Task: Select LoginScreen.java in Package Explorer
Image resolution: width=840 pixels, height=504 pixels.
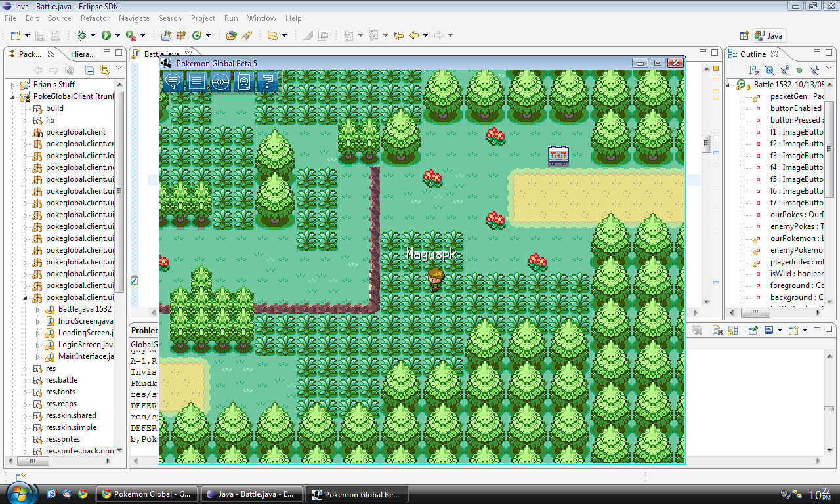Action: (80, 345)
